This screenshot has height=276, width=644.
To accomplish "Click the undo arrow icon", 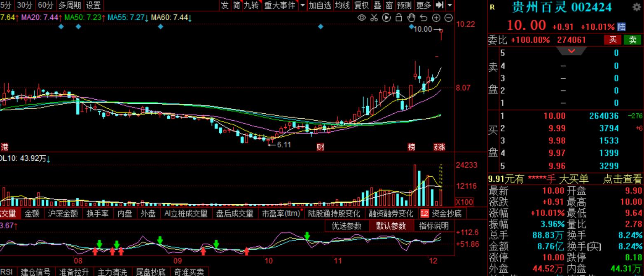I will coord(423,18).
